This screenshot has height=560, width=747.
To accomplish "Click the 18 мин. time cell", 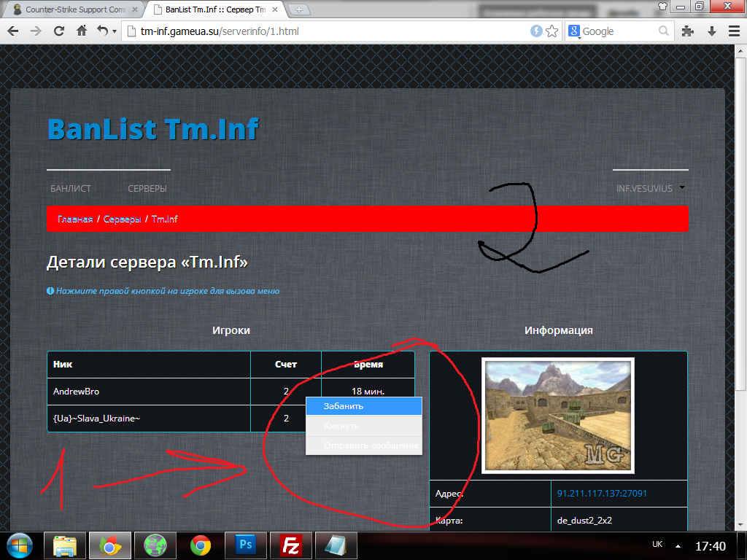I will 368,392.
